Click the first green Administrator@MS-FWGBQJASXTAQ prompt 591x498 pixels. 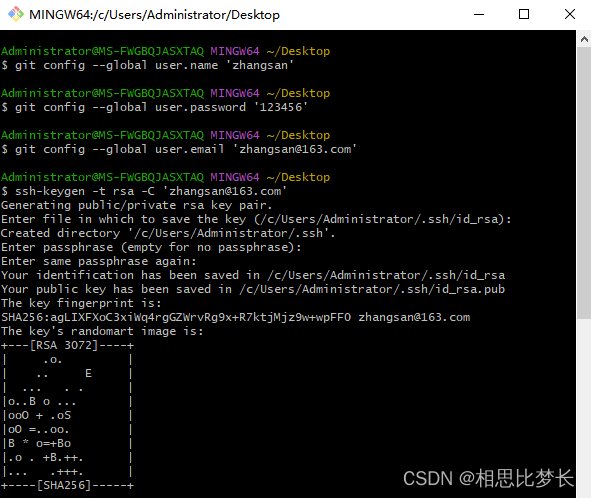103,51
